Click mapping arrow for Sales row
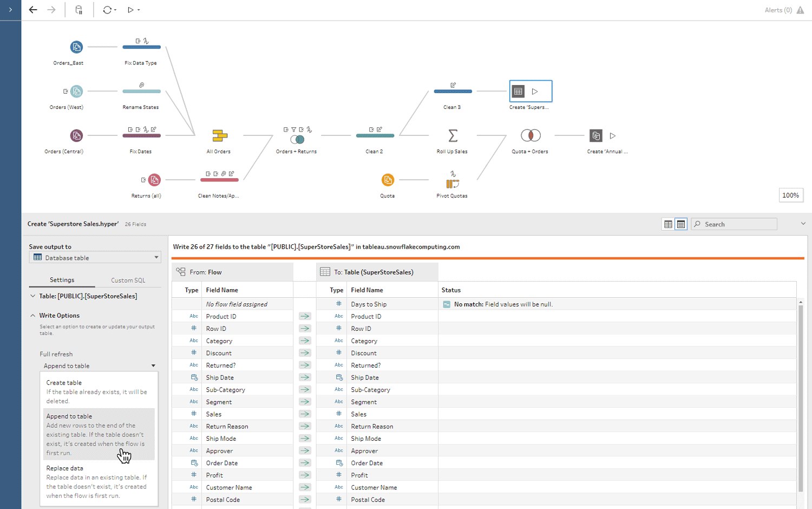The width and height of the screenshot is (812, 509). 305,414
